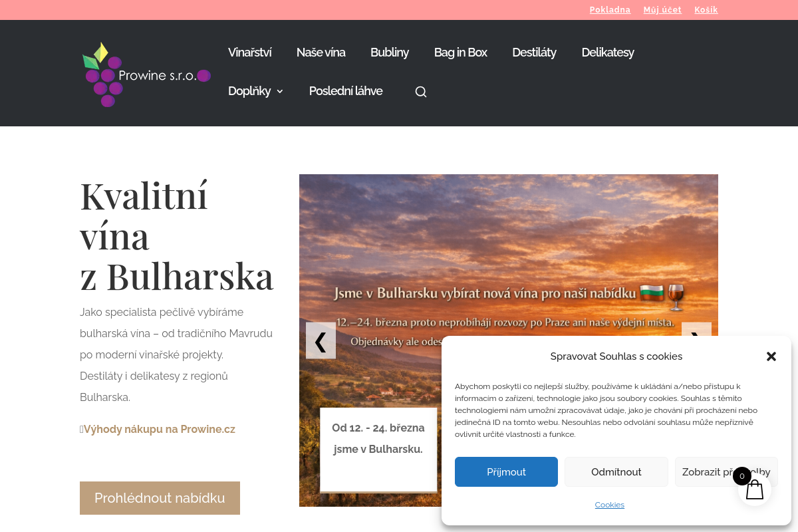Click the Prohlédnout nabídku button
This screenshot has width=798, height=532.
[x=160, y=498]
